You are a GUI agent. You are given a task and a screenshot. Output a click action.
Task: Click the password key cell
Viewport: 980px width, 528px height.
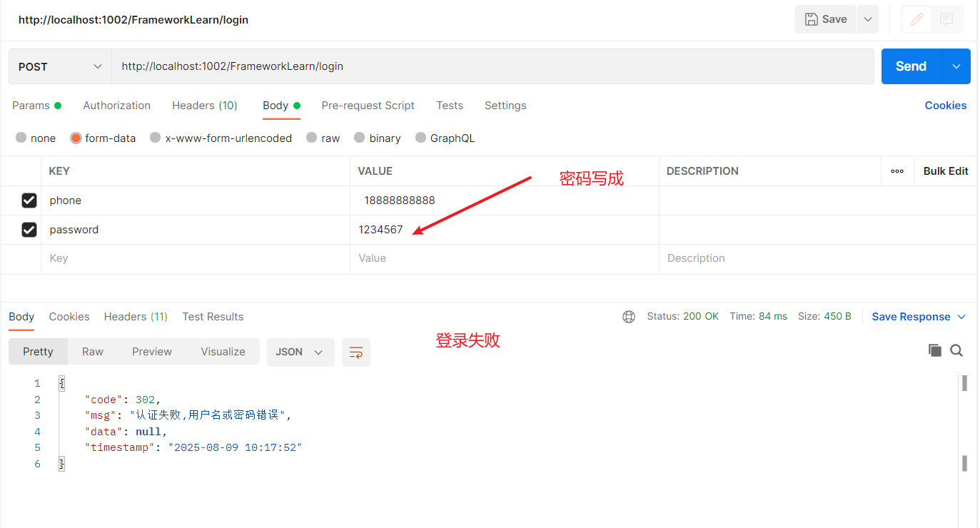(196, 230)
